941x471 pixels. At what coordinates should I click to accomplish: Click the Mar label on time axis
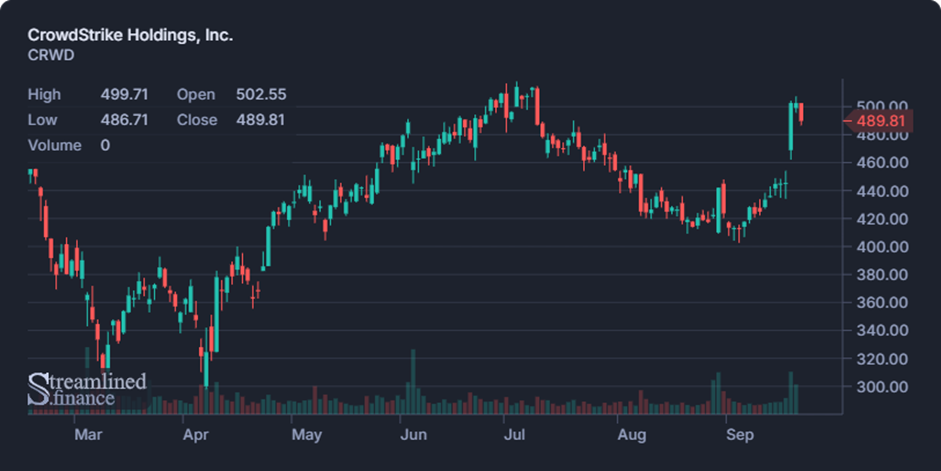[88, 434]
